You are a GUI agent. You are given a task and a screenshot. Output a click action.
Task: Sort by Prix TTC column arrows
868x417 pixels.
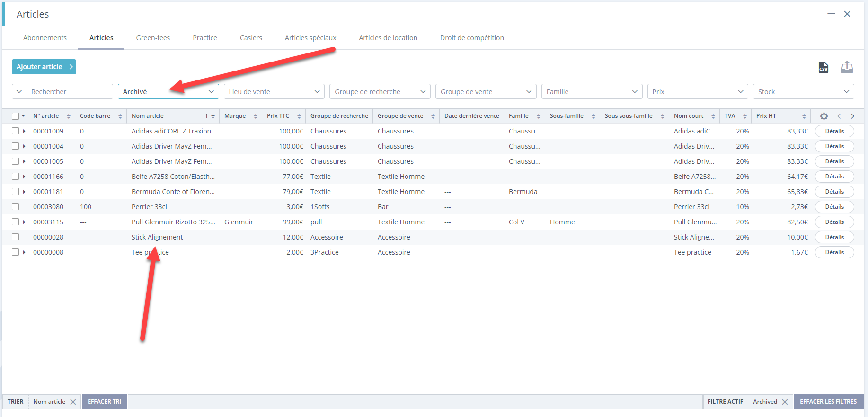299,116
